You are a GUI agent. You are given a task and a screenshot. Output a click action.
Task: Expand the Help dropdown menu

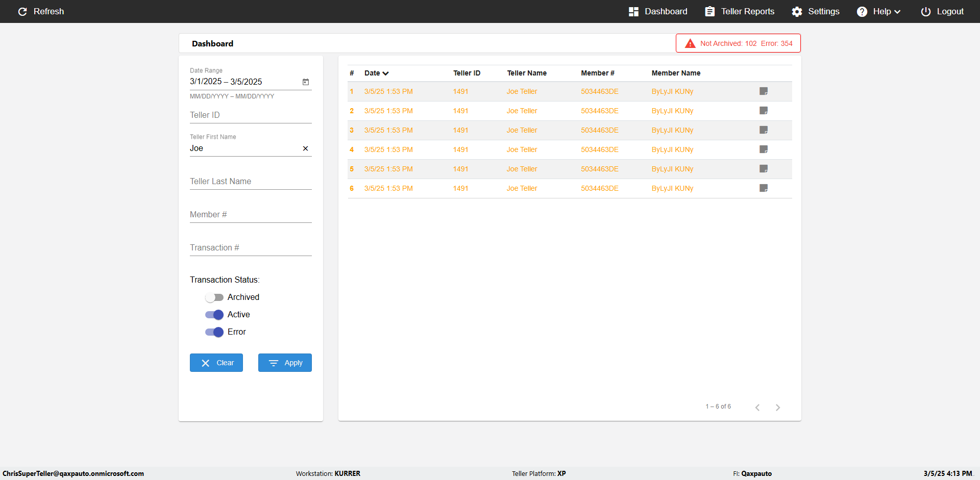878,11
